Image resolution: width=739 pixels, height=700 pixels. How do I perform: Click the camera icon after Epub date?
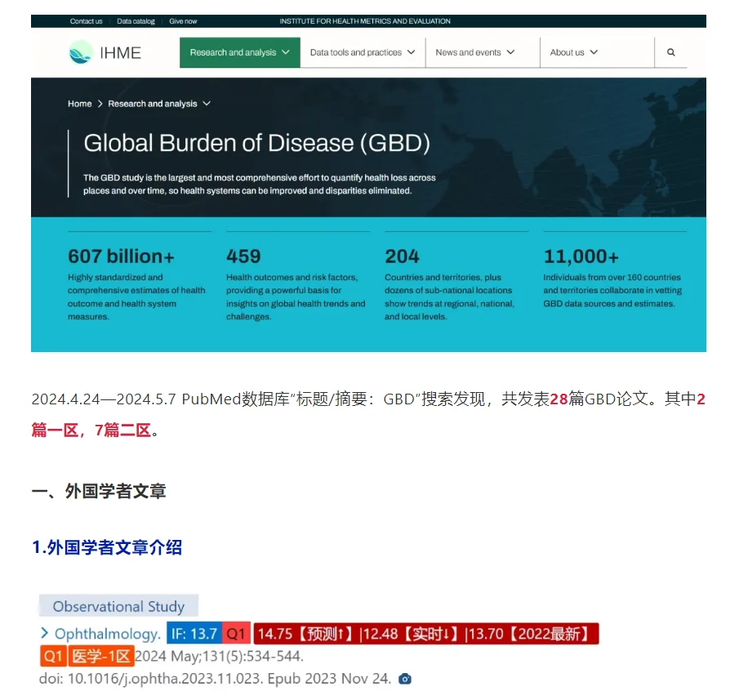[405, 679]
